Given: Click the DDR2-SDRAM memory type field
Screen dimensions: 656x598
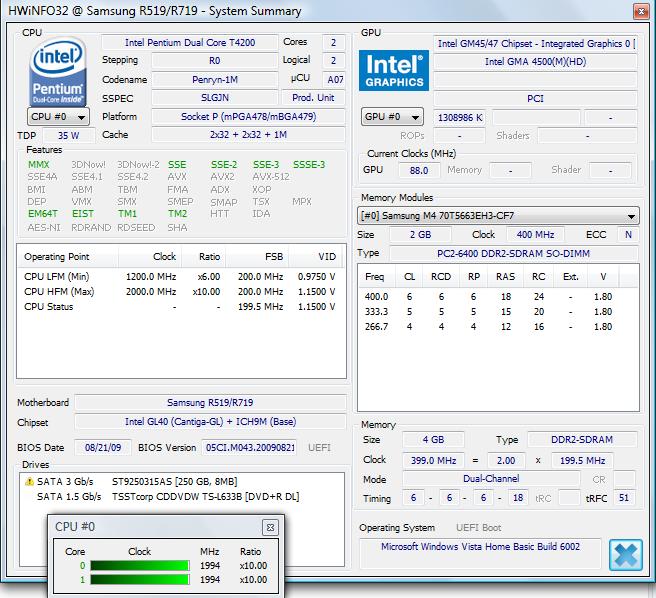Looking at the screenshot, I should click(x=582, y=440).
